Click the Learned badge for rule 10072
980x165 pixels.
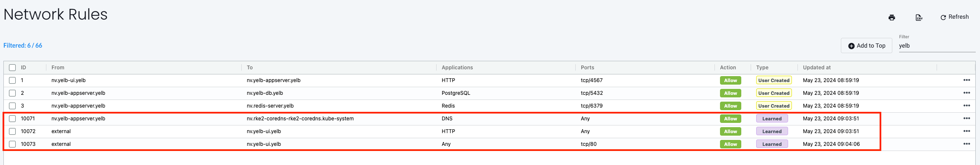click(x=772, y=131)
